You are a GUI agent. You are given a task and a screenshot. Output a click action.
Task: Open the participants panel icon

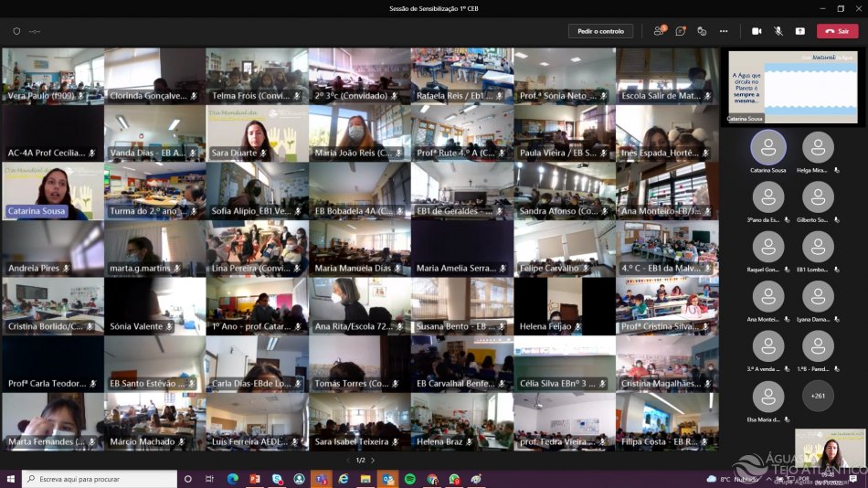click(658, 31)
